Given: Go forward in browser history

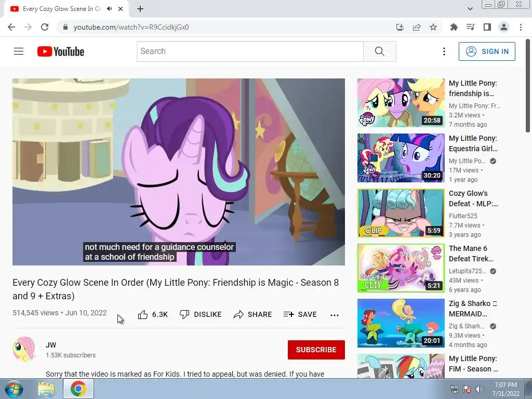Looking at the screenshot, I should point(28,27).
